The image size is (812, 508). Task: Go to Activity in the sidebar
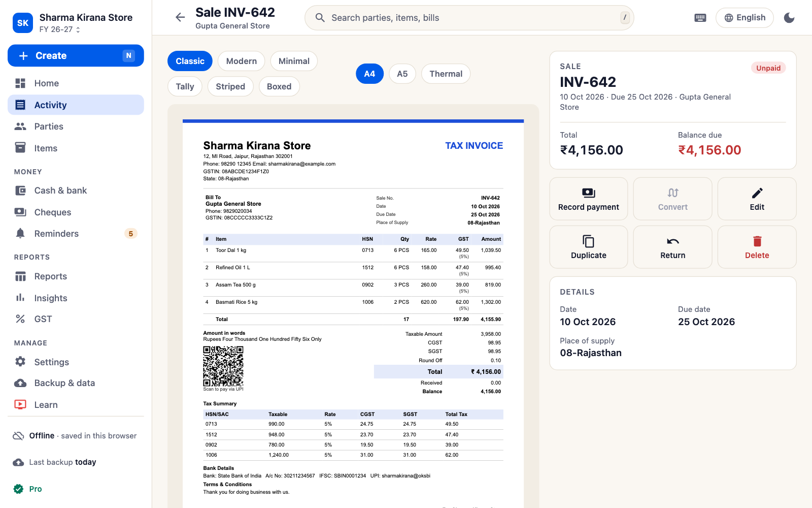pos(76,105)
